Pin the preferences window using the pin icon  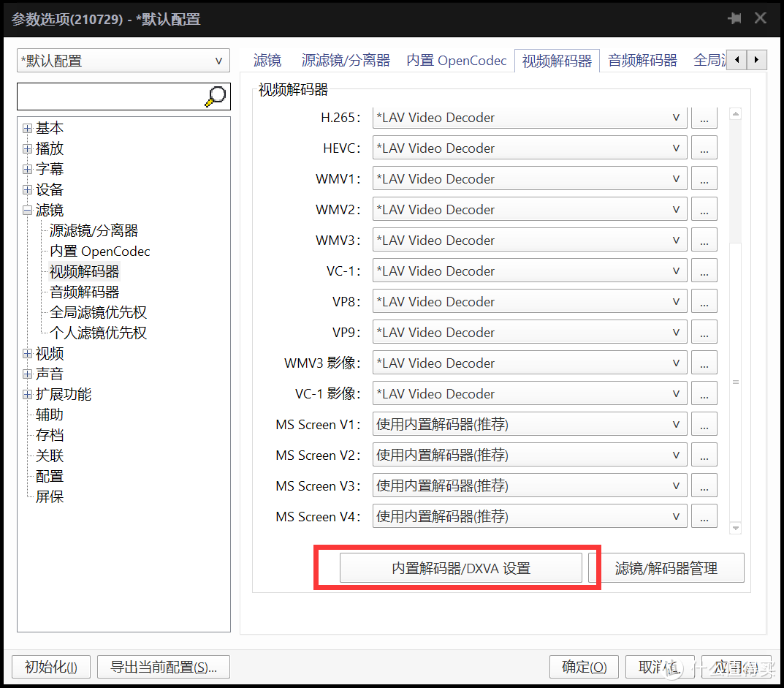[734, 18]
